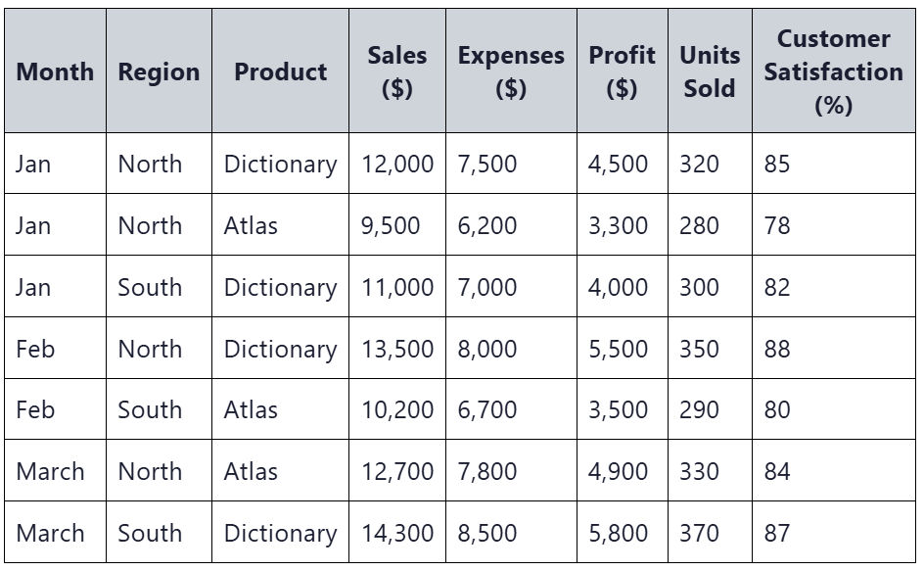This screenshot has height=571, width=924.
Task: Select the 9,500 sales value
Action: (391, 225)
